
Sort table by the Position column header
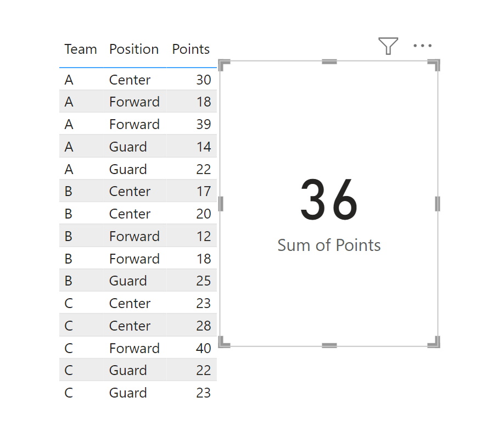click(x=134, y=49)
